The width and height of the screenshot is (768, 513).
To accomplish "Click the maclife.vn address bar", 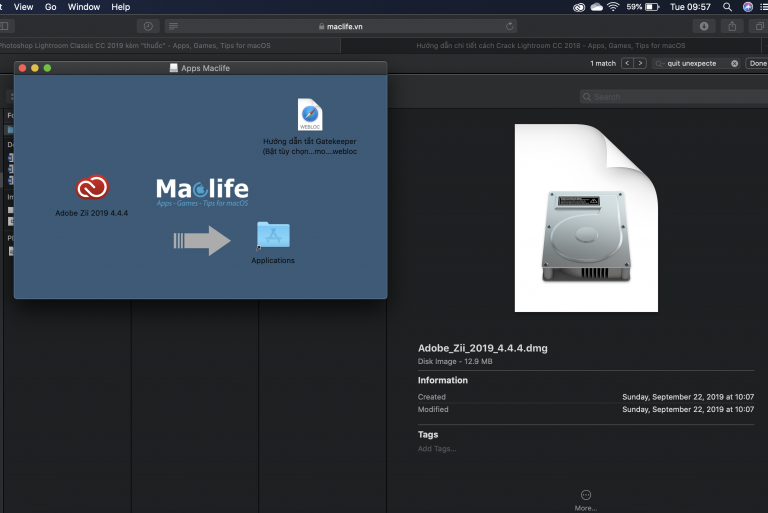I will point(341,26).
